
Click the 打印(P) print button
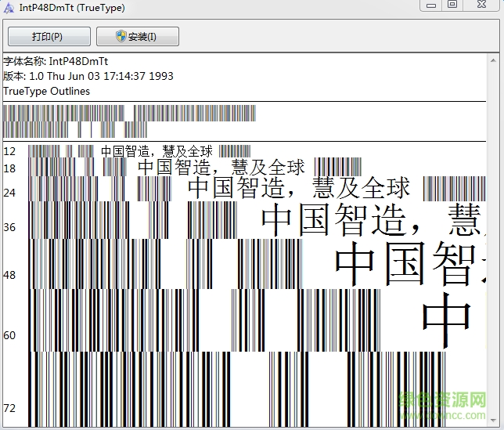[47, 37]
